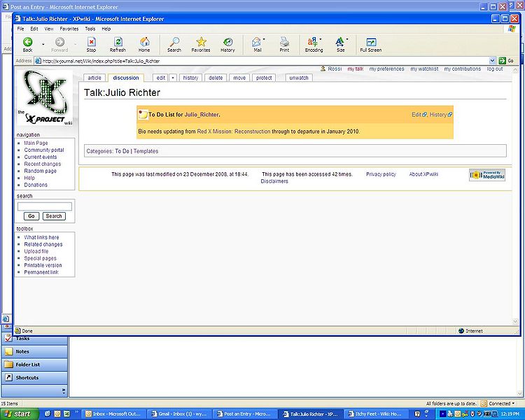Open Recent changes in navigation
This screenshot has width=525, height=420.
(x=43, y=164)
